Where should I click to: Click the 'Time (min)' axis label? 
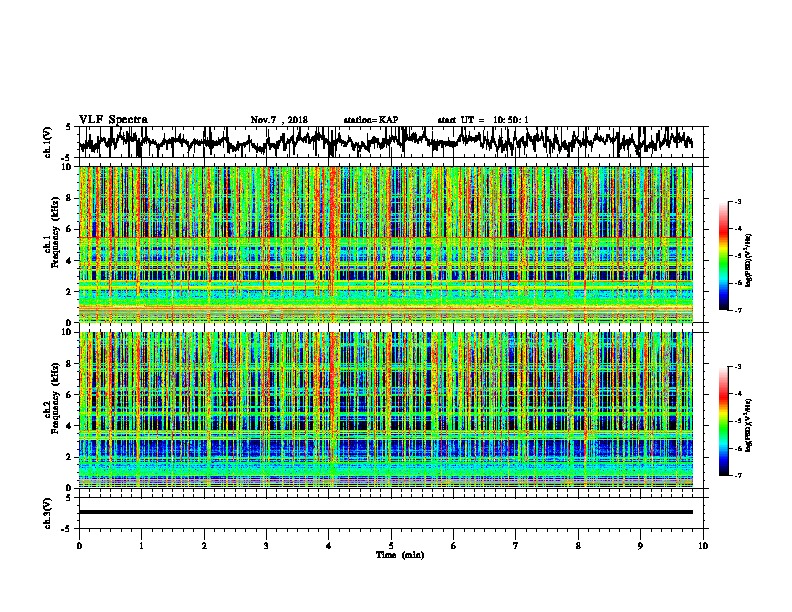[400, 555]
